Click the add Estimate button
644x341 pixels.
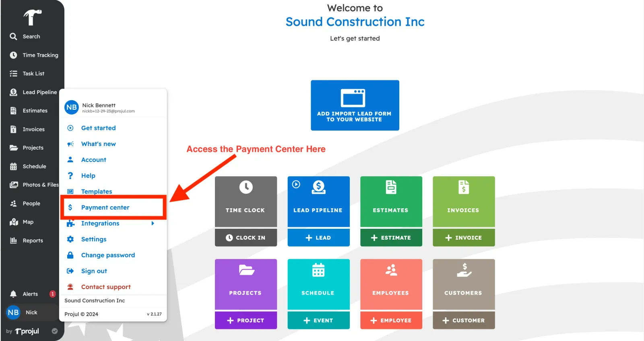pos(391,238)
